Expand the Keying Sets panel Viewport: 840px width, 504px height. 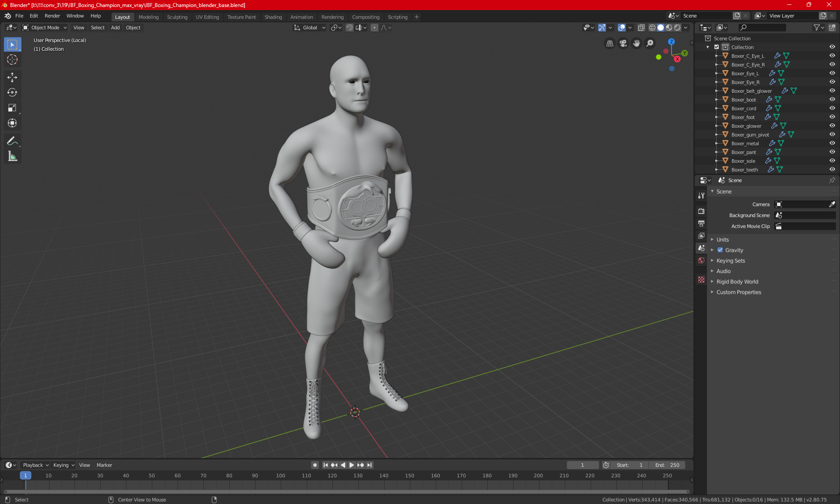click(730, 261)
